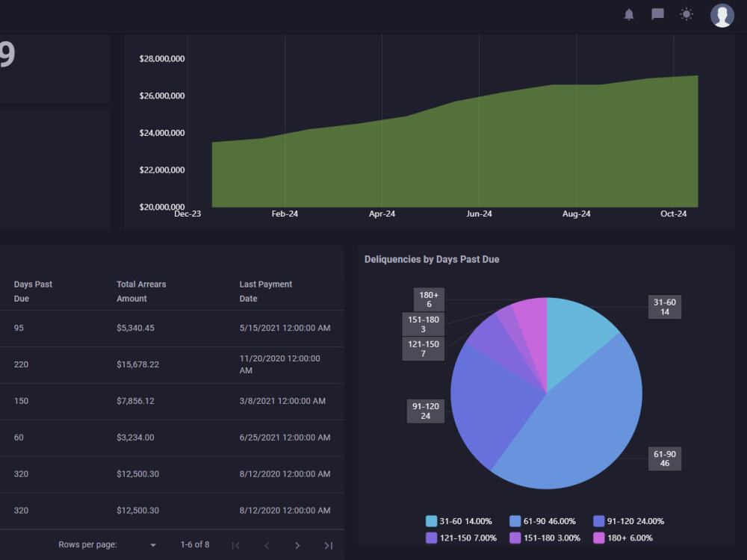Toggle the 180+ legend swatch
Viewport: 747px width, 560px height.
pos(599,538)
